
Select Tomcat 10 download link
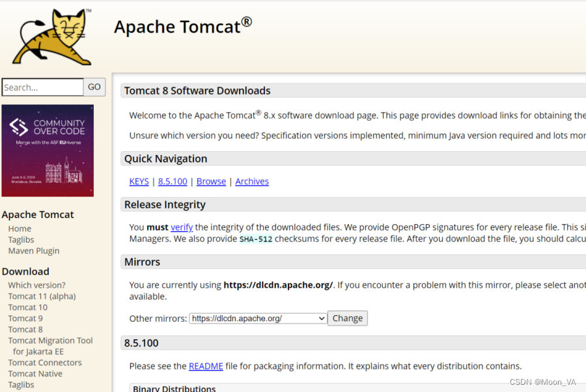(x=27, y=307)
